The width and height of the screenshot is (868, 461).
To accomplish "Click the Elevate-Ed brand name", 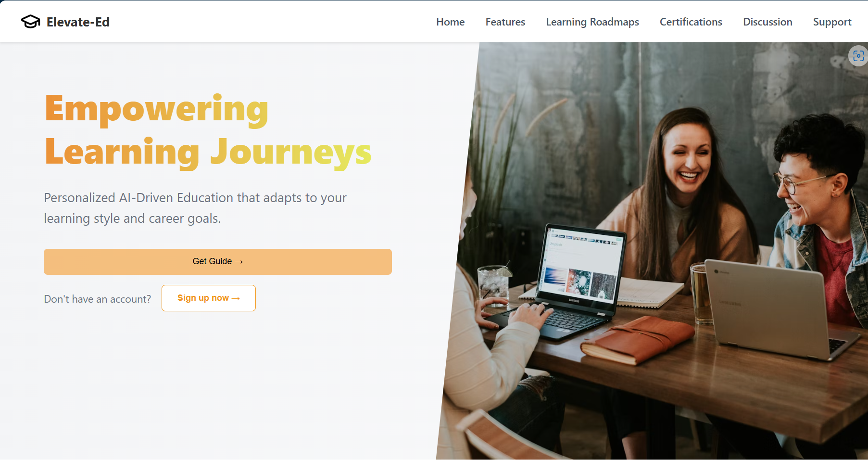I will (x=78, y=22).
